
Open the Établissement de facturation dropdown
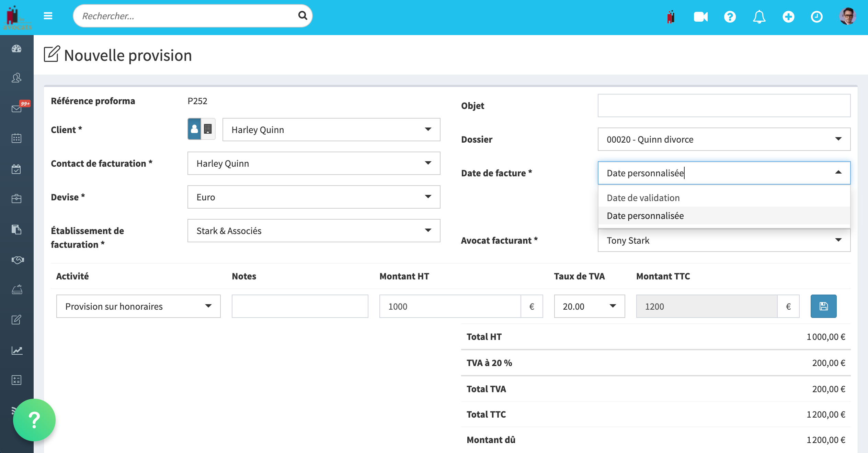(x=314, y=231)
